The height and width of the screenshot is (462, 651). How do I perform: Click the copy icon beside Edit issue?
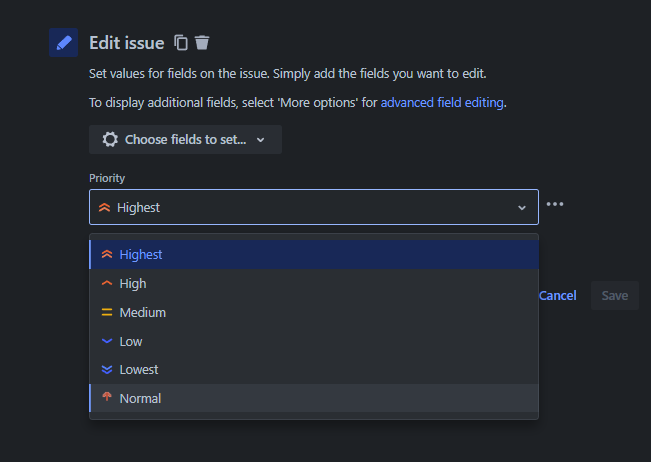[181, 42]
